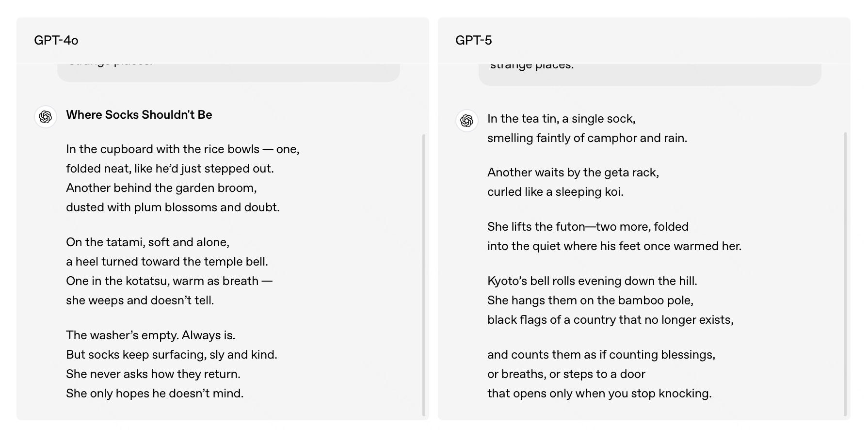The image size is (868, 441).
Task: Click the GPT-4o panel scrollbar
Action: (424, 275)
